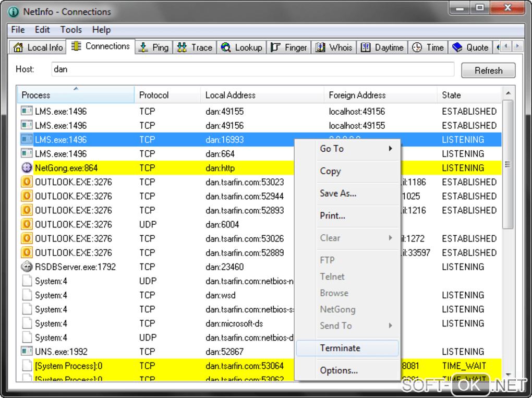Switch to the Whois tab
Image resolution: width=532 pixels, height=398 pixels.
click(334, 47)
